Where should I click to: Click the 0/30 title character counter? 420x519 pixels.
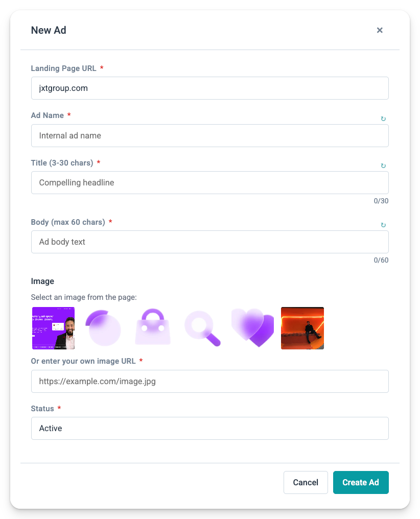381,201
